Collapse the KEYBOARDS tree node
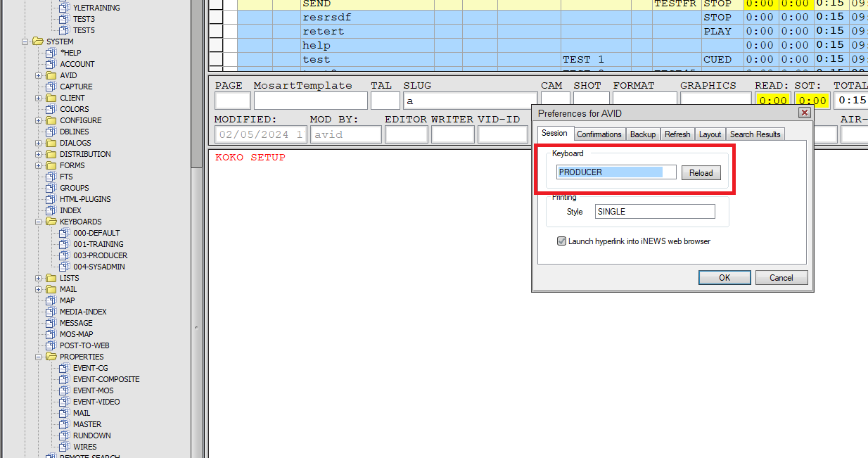868x458 pixels. click(x=39, y=222)
